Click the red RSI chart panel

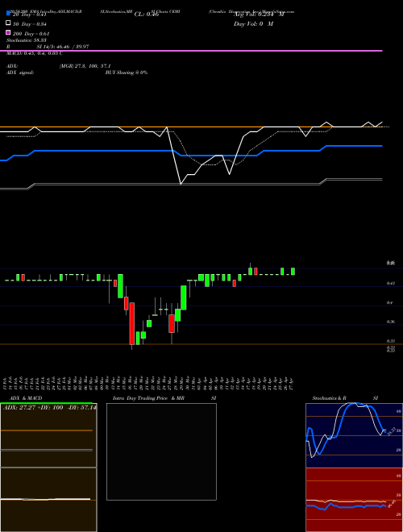point(354,500)
